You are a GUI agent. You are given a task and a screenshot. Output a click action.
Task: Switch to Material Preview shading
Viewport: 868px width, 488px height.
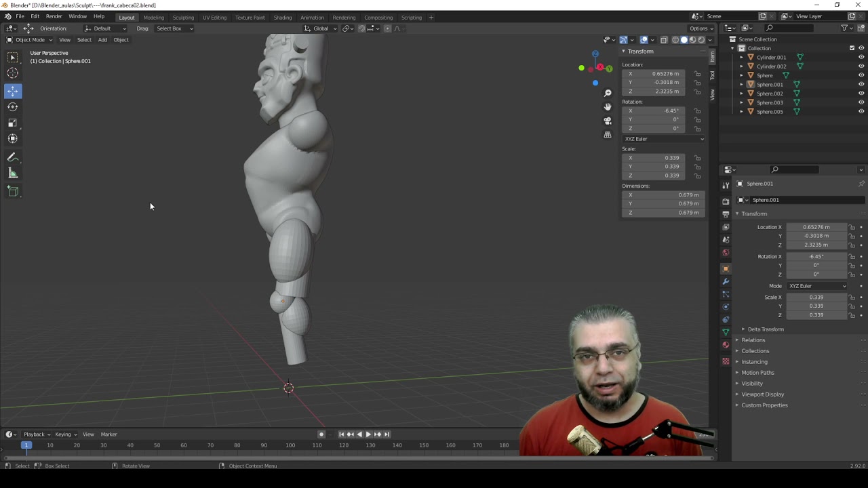[692, 39]
